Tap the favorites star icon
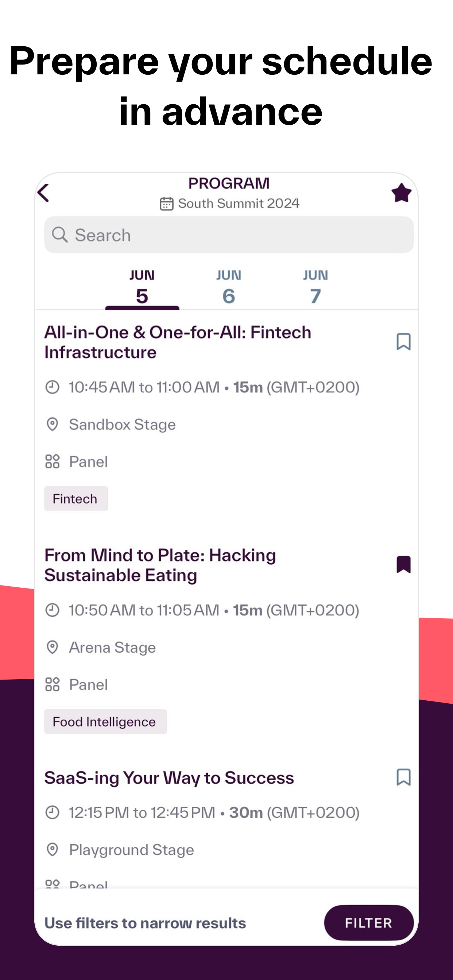453x980 pixels. [401, 193]
